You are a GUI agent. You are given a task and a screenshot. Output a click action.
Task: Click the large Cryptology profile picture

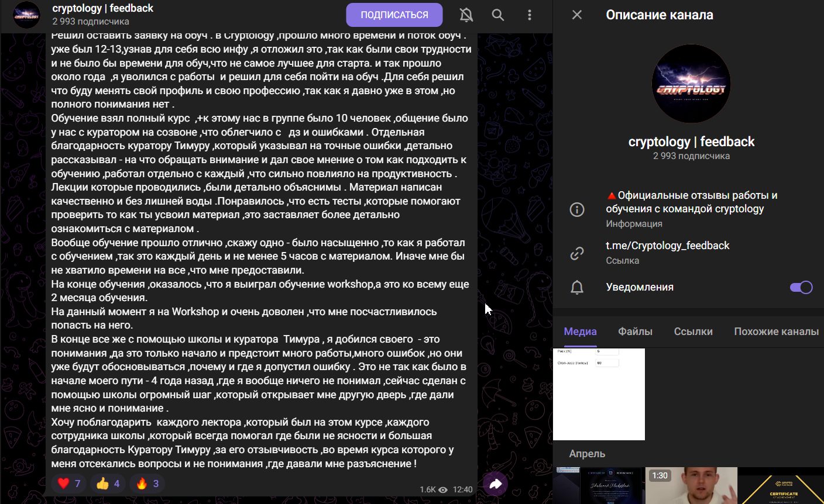click(691, 84)
